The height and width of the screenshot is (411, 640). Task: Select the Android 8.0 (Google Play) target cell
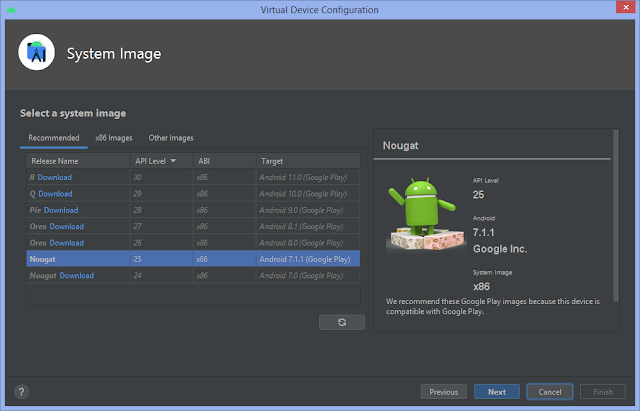(x=308, y=242)
